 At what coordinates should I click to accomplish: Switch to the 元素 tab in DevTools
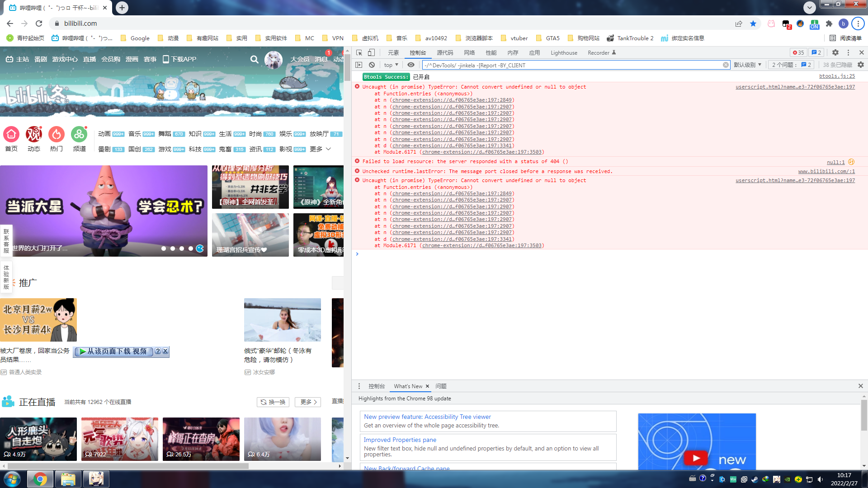pyautogui.click(x=393, y=52)
